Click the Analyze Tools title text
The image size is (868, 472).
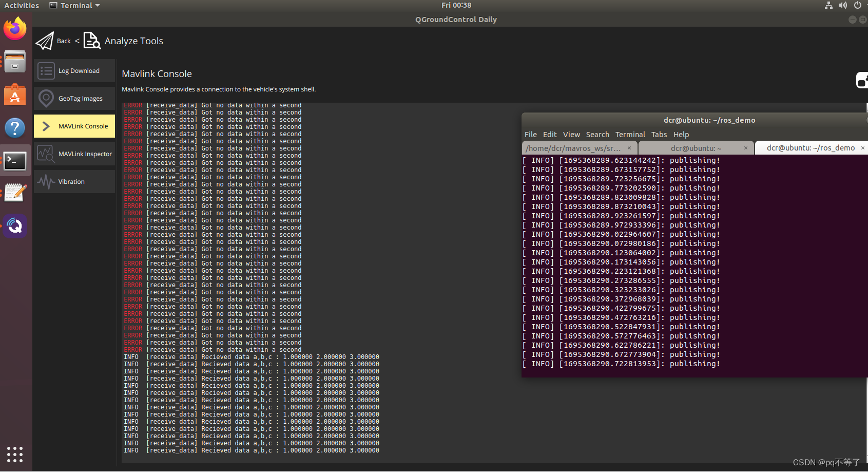[134, 41]
